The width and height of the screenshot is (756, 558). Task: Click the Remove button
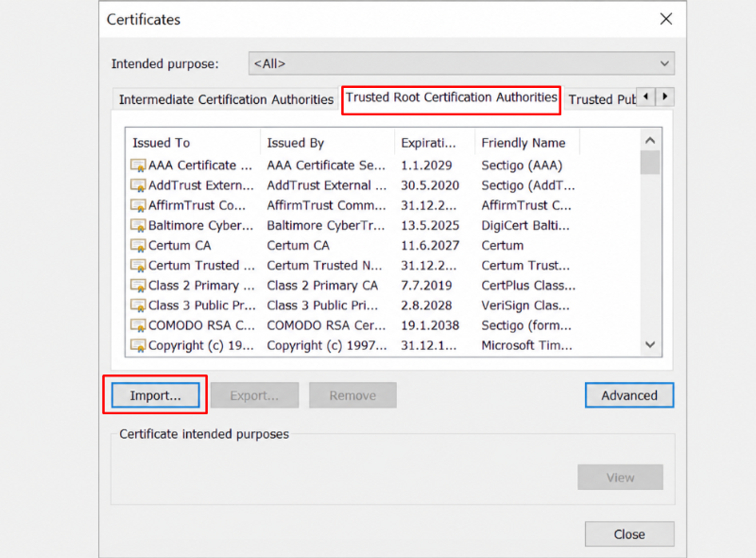(x=352, y=395)
